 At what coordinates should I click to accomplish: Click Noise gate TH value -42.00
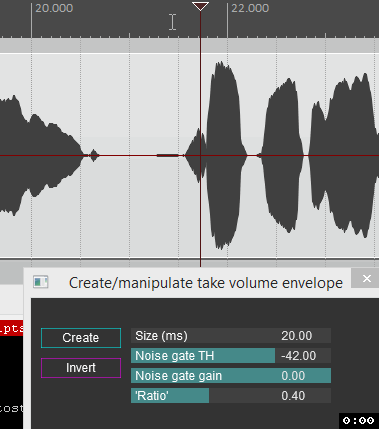(x=298, y=356)
